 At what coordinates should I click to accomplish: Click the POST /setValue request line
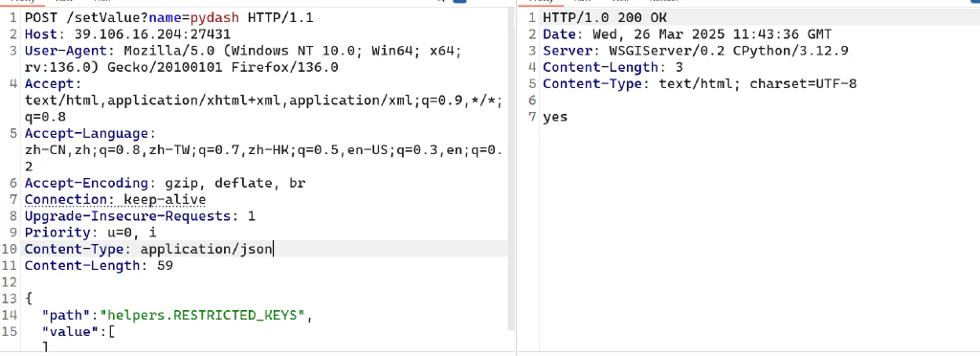click(x=168, y=17)
